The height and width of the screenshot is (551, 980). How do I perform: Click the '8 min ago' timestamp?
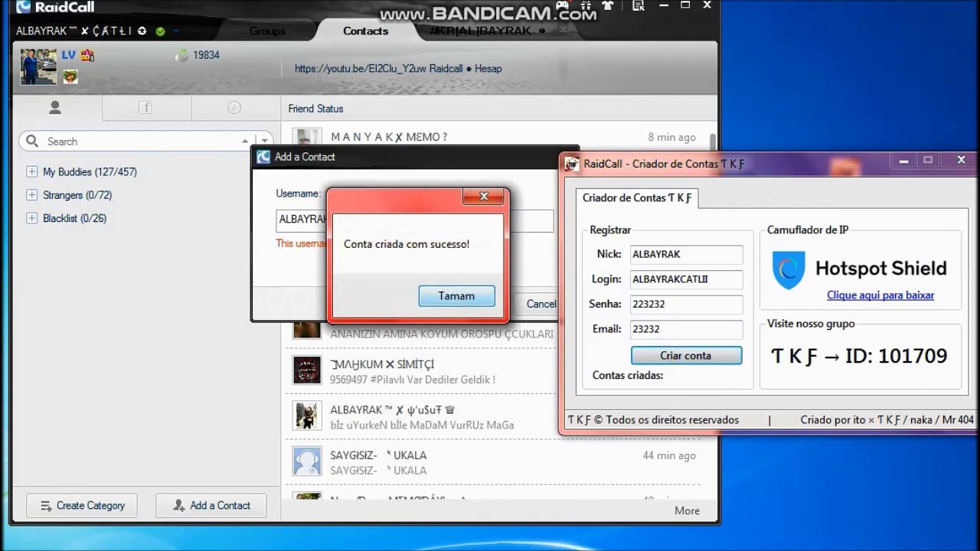[x=671, y=138]
